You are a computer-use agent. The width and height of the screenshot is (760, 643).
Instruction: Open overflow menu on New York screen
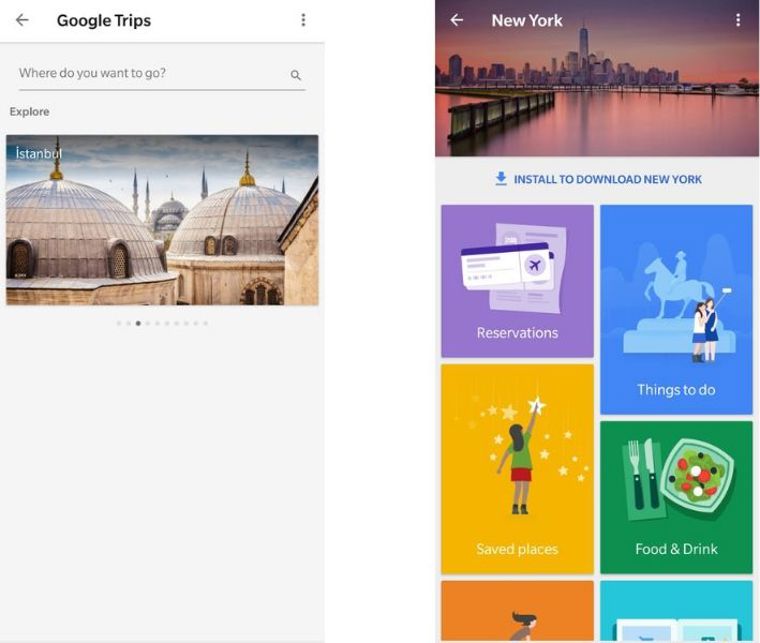click(x=738, y=20)
